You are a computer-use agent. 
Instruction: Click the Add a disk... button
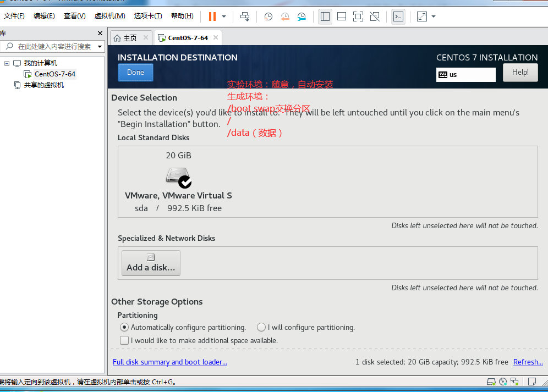click(151, 263)
